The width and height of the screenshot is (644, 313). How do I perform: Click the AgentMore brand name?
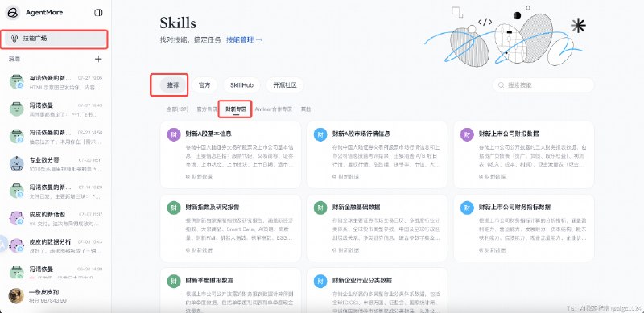point(44,13)
